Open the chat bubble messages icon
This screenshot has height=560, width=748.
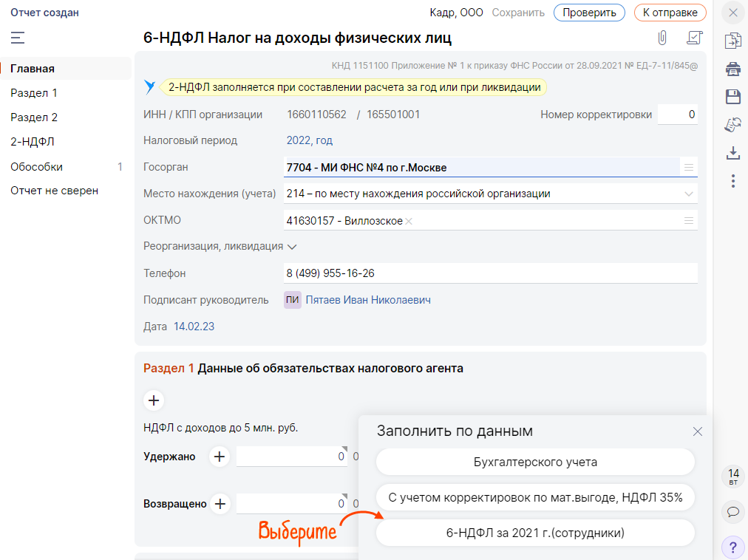click(732, 511)
